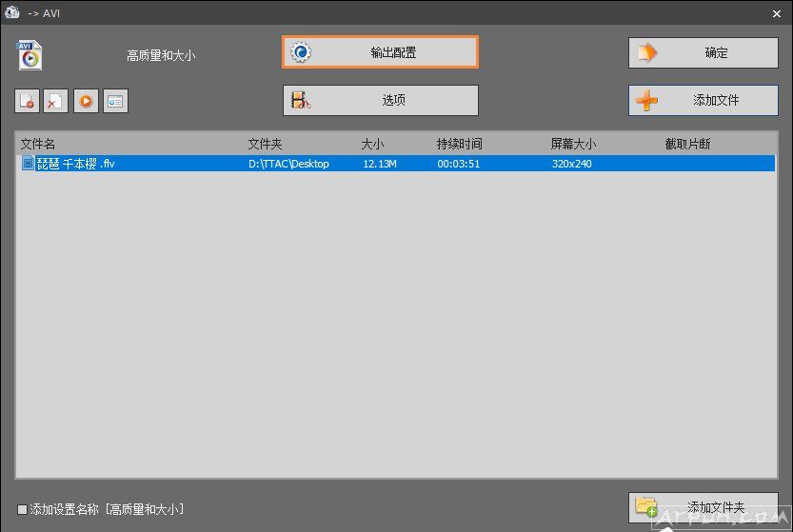Click the app icon in the title bar
The width and height of the screenshot is (793, 532).
coord(12,12)
